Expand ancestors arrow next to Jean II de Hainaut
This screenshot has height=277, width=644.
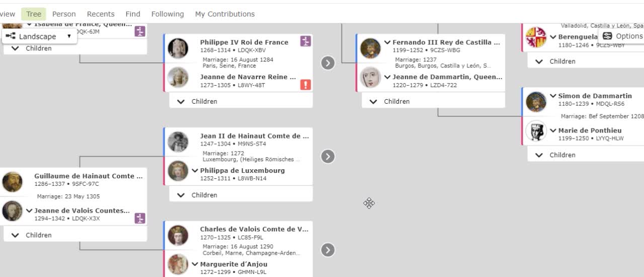328,157
